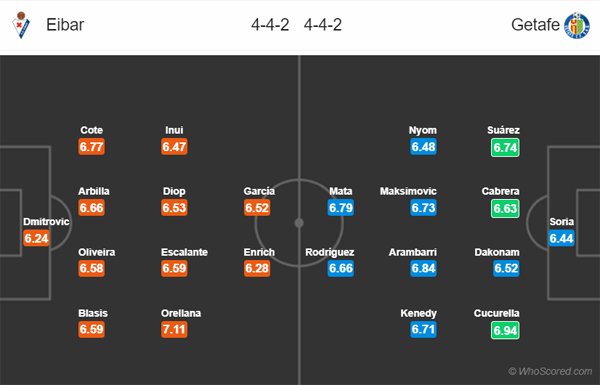Click Eibar's 4-4-2 formation text

270,25
